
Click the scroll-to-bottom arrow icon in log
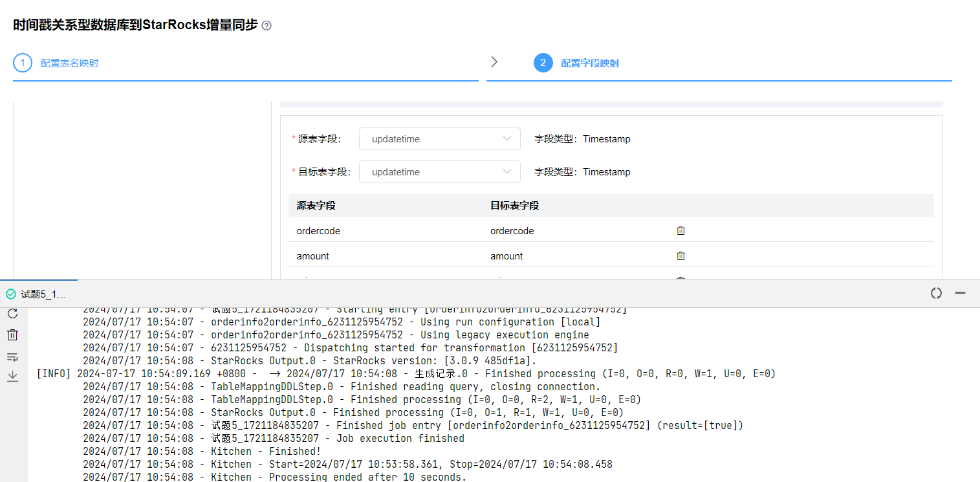pyautogui.click(x=12, y=376)
